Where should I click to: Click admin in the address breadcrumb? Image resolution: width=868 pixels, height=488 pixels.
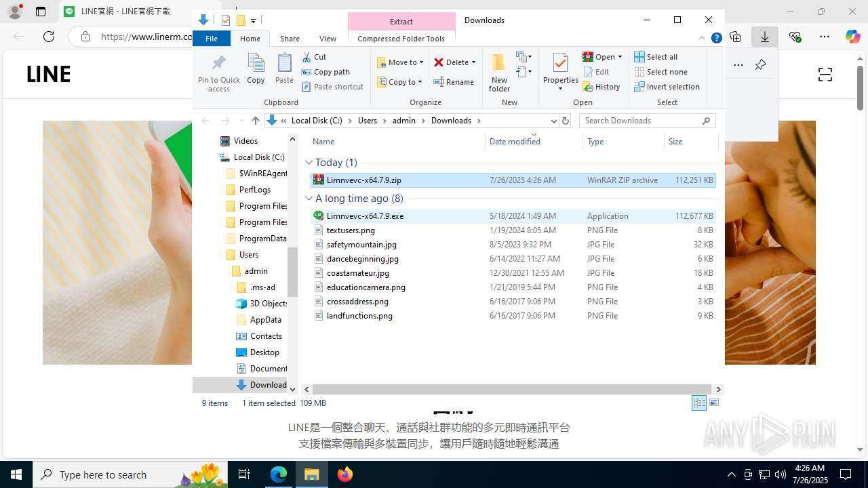pyautogui.click(x=404, y=121)
